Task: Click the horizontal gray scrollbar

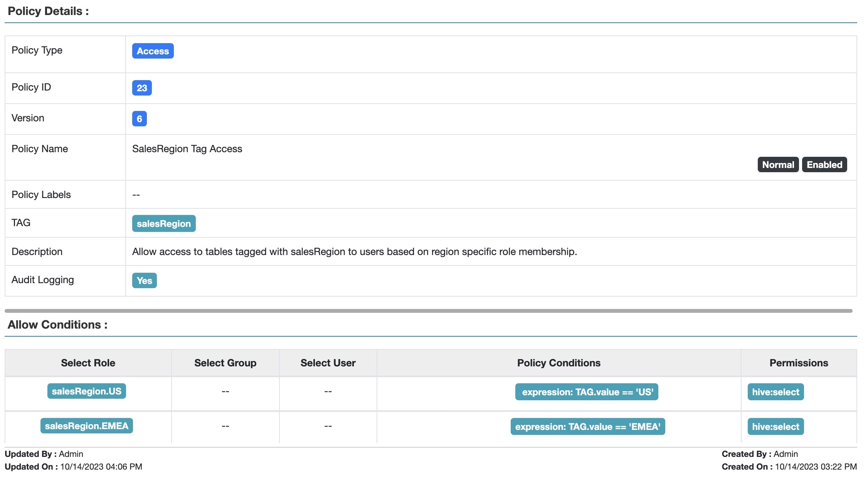Action: coord(428,310)
